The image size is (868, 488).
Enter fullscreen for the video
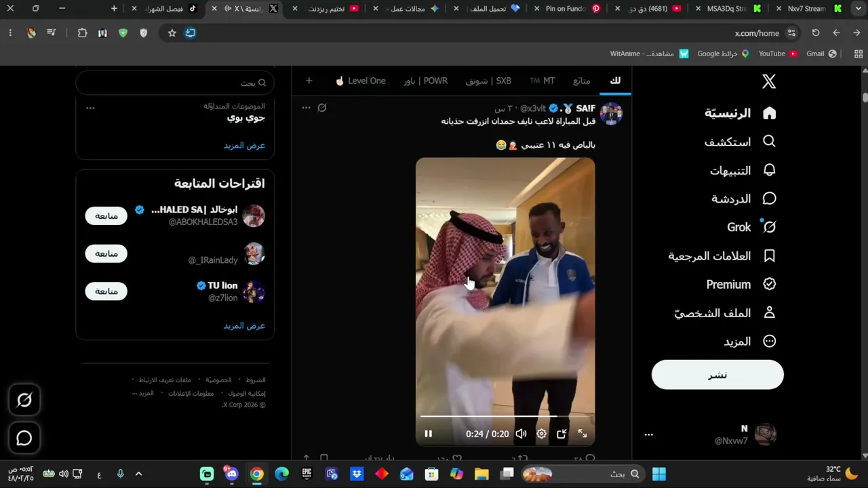(583, 434)
